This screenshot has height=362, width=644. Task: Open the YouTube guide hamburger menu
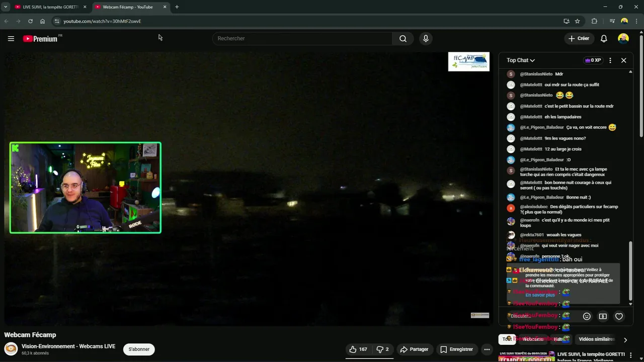coord(11,39)
